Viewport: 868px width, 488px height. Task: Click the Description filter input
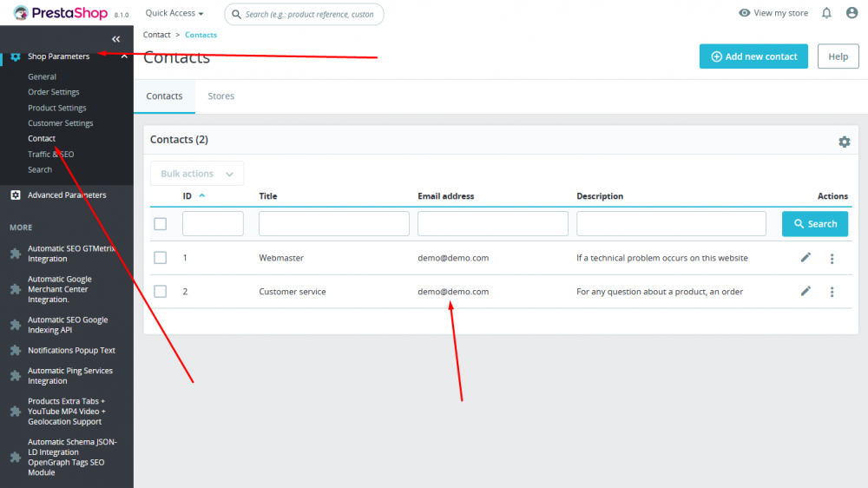coord(671,224)
